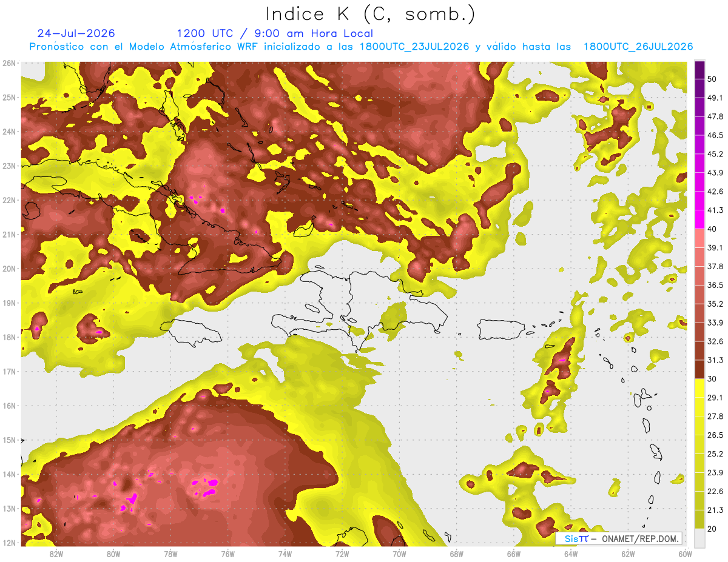Click the longitude label "68W"
This screenshot has height=562, width=728.
(456, 554)
